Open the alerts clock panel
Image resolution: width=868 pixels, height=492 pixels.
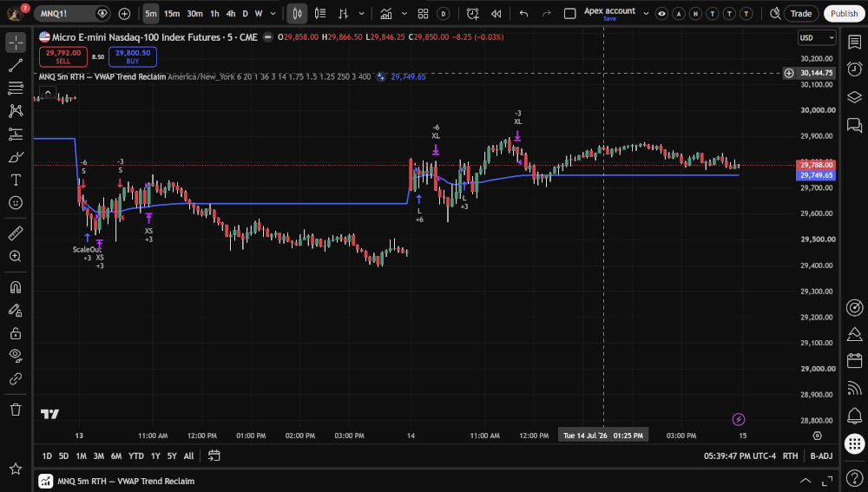854,69
